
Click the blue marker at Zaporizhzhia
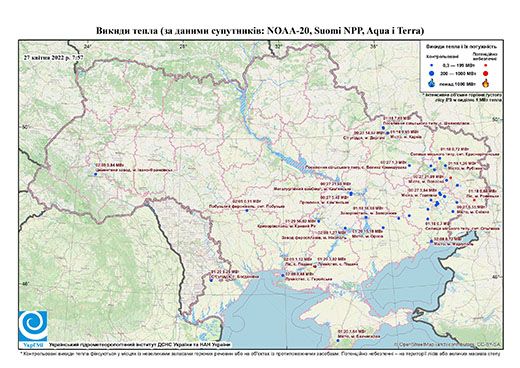coord(366,217)
